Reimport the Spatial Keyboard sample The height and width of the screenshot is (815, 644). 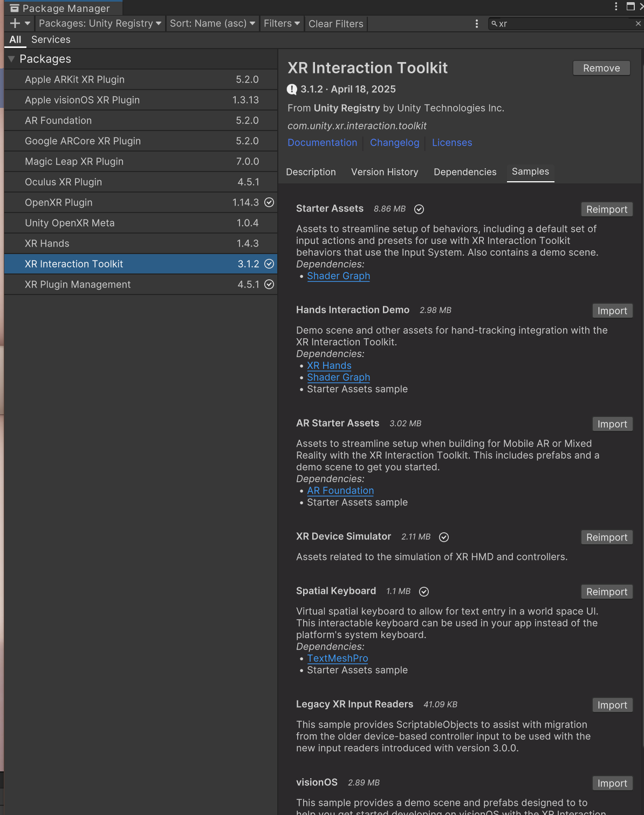tap(607, 592)
